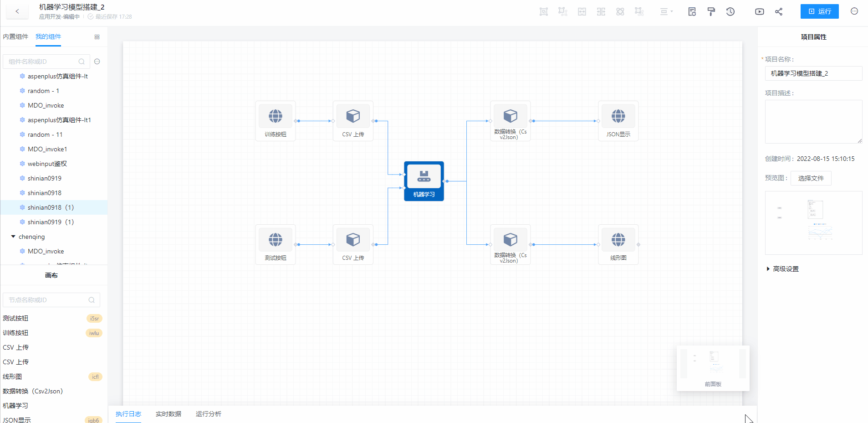Toggle the component grid view icon
Screen dimensions: 868x423
(x=97, y=37)
